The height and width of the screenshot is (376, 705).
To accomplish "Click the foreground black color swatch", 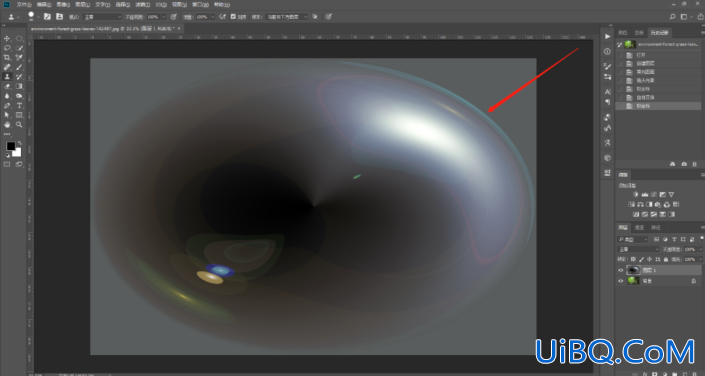I will [10, 146].
